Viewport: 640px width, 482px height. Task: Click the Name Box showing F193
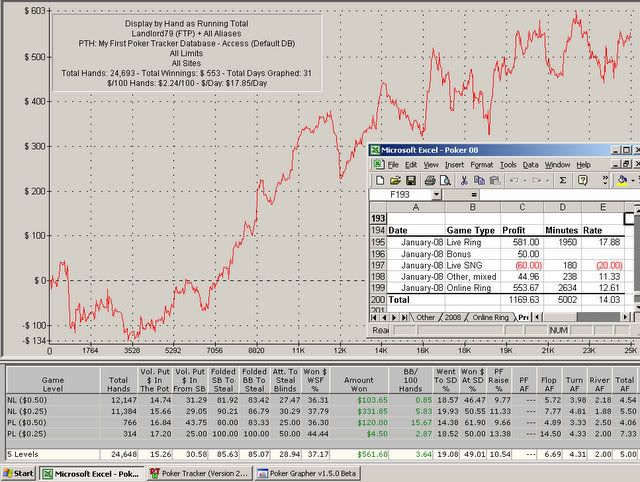point(400,195)
